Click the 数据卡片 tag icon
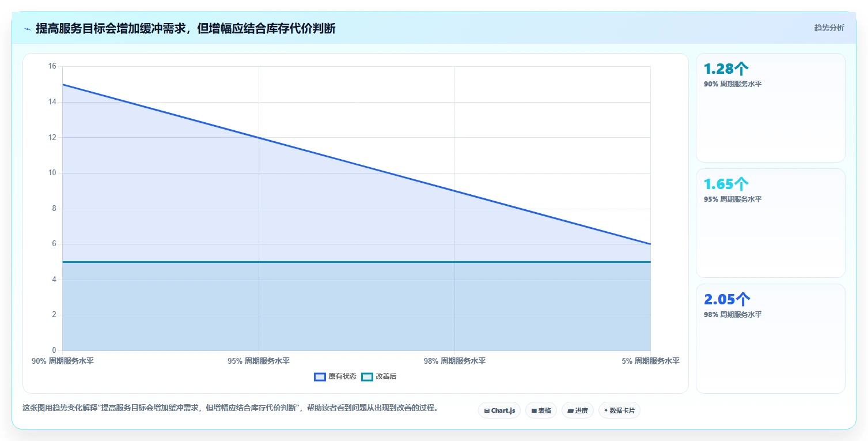The image size is (868, 441). [606, 411]
